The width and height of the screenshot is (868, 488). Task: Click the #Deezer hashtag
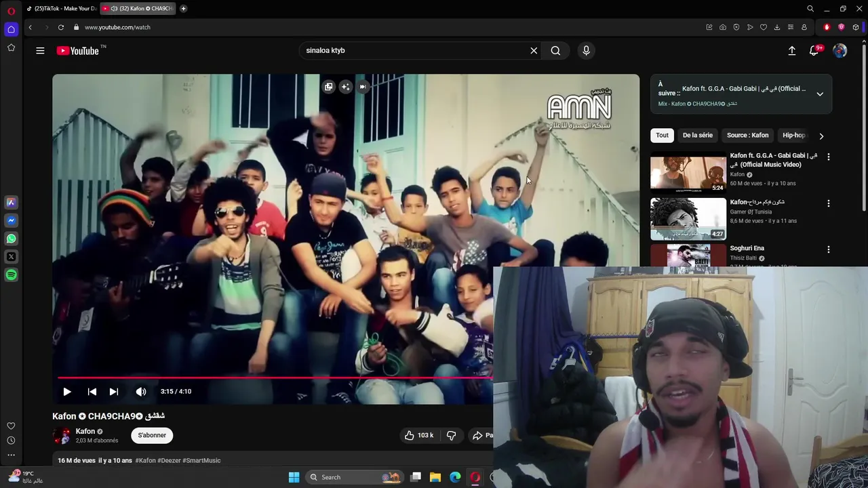click(169, 460)
